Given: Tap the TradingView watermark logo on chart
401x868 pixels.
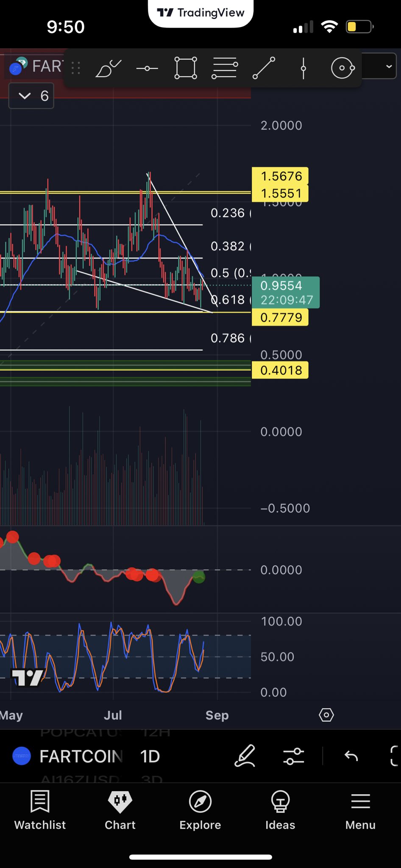Looking at the screenshot, I should click(27, 677).
